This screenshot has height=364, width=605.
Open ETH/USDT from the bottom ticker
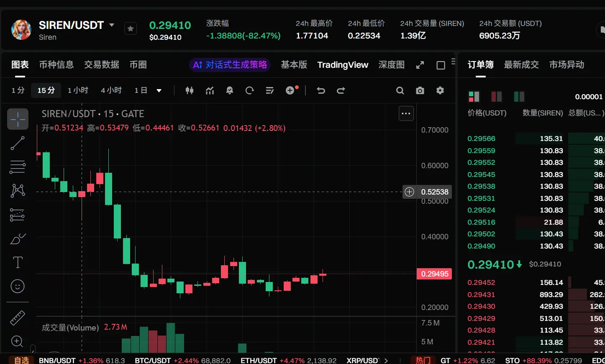288,360
